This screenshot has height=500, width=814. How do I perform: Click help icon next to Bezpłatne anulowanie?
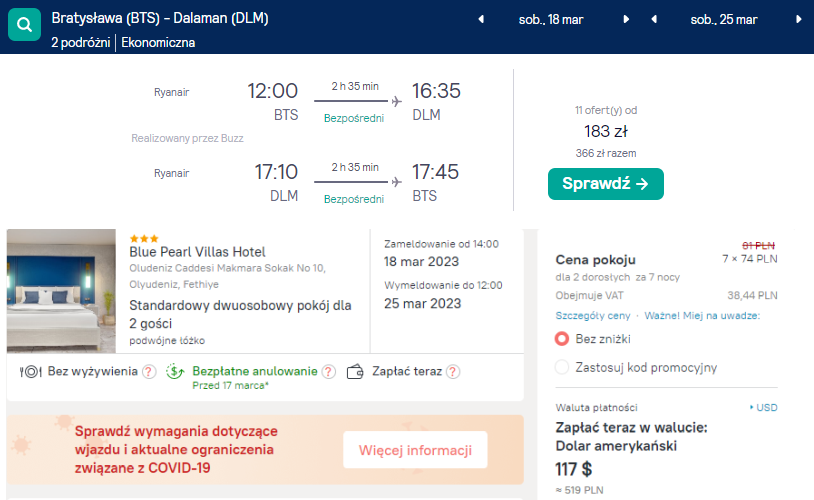click(x=327, y=371)
